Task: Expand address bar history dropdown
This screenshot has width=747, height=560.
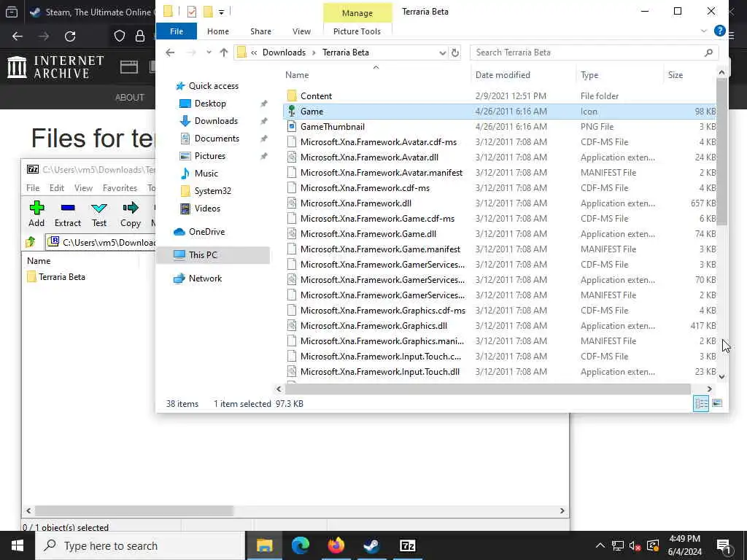Action: click(443, 52)
